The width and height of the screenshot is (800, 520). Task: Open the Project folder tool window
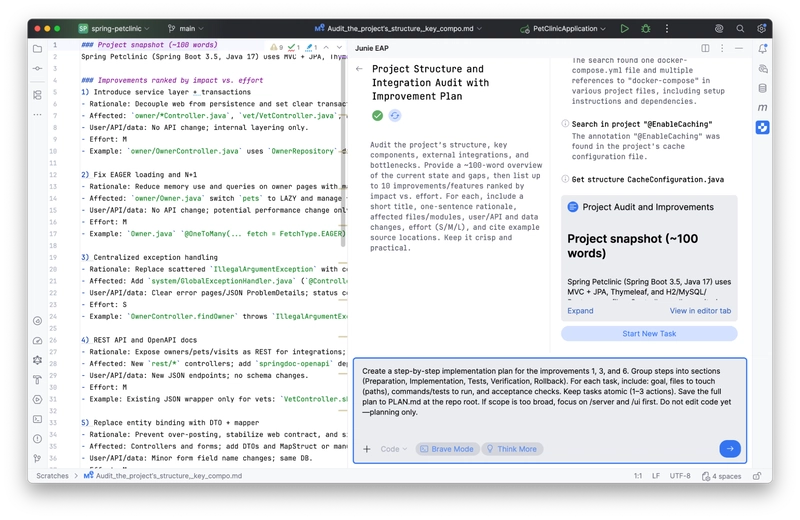37,48
